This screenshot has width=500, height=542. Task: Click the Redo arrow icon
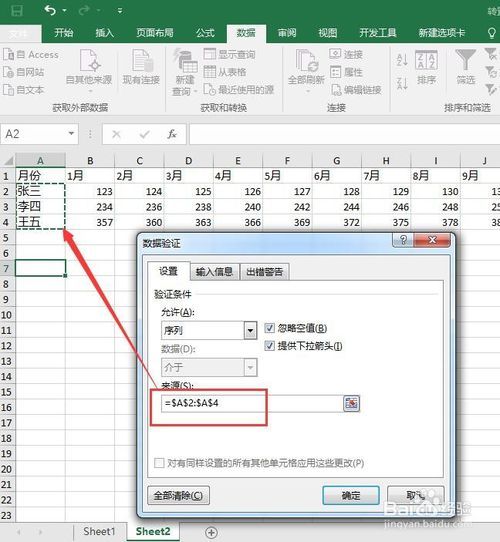[x=84, y=11]
